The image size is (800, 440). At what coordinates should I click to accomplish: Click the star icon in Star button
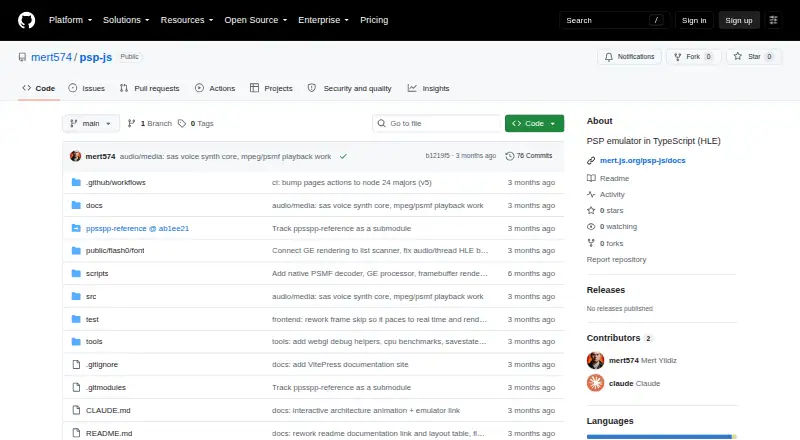click(738, 56)
